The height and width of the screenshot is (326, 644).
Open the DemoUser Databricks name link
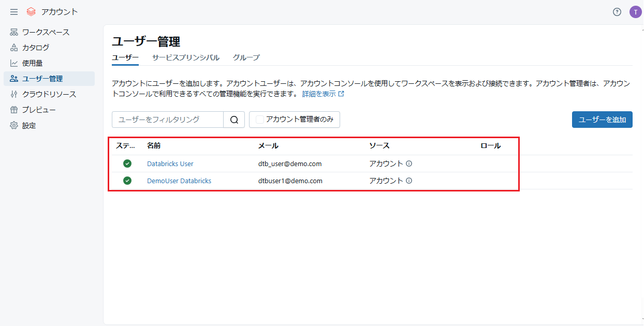coord(179,181)
